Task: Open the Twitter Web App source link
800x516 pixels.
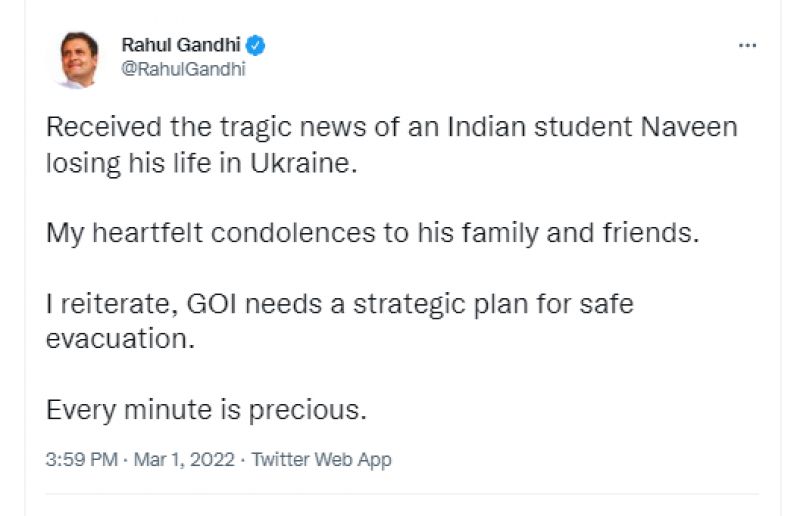Action: 321,460
